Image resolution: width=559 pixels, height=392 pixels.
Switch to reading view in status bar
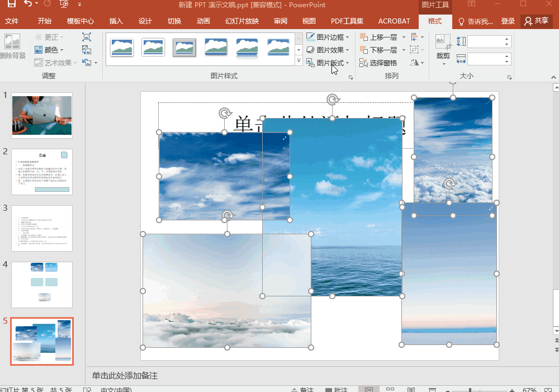coord(411,390)
